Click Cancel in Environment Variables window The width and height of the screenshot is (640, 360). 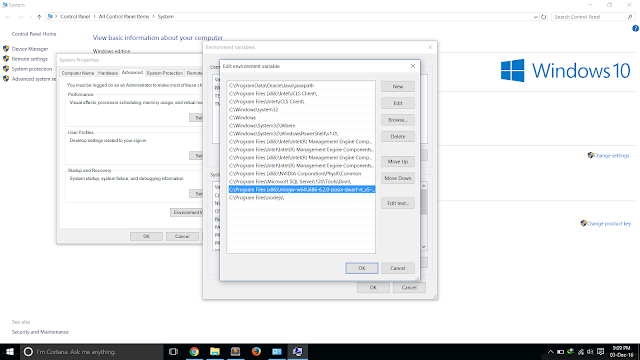(409, 288)
